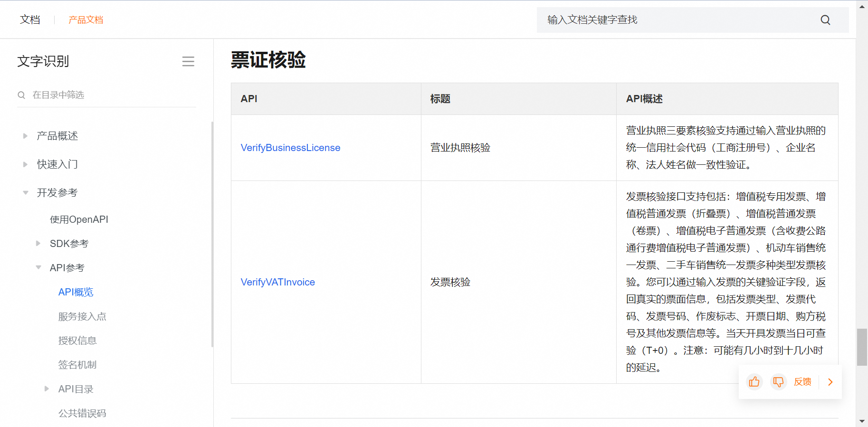868x427 pixels.
Task: Click the search magnifier icon in top bar
Action: (825, 20)
